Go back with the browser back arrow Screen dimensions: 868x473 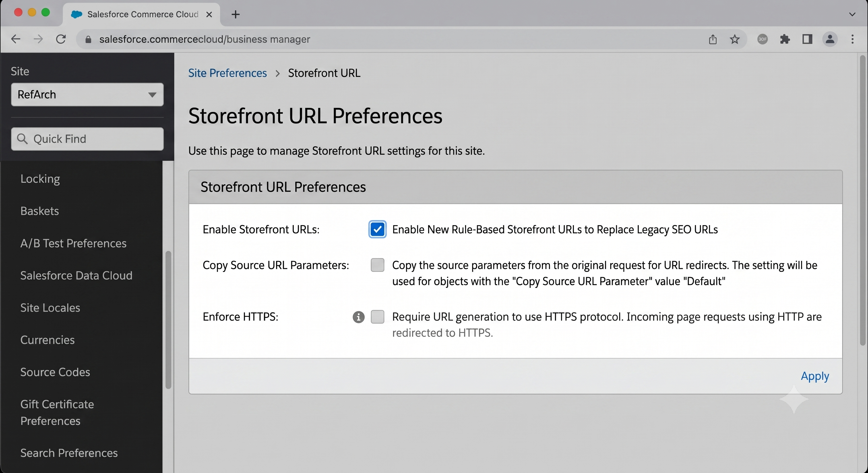(16, 39)
